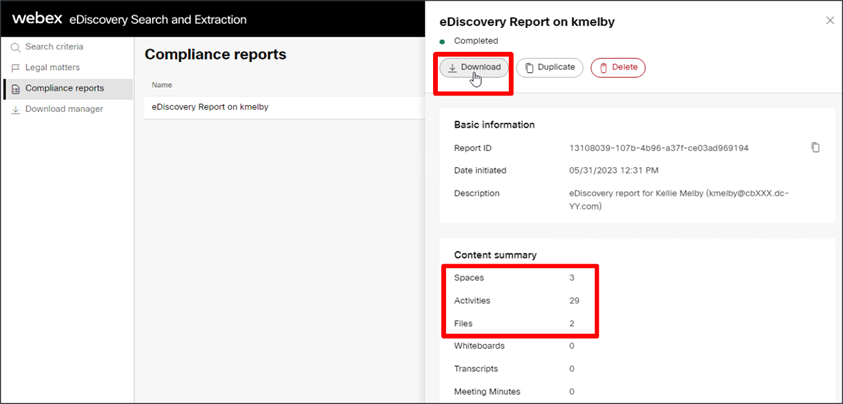Click the Download button in the report panel
The width and height of the screenshot is (843, 404).
474,68
